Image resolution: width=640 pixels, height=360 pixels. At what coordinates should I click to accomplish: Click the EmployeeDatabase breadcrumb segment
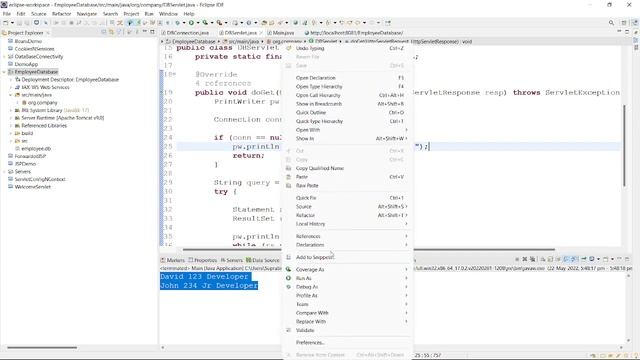click(193, 41)
